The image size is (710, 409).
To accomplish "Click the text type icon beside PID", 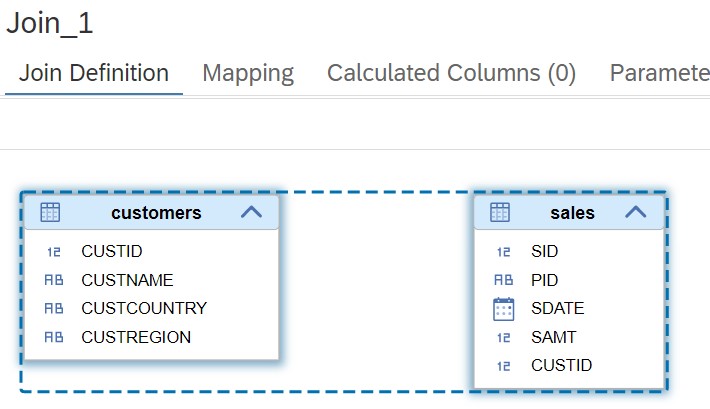I will click(x=504, y=280).
